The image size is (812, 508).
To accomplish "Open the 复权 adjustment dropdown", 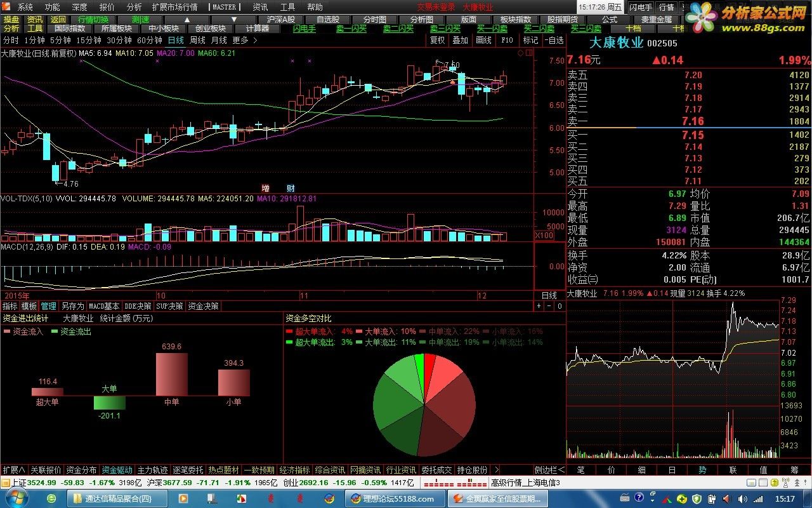I will tap(438, 40).
